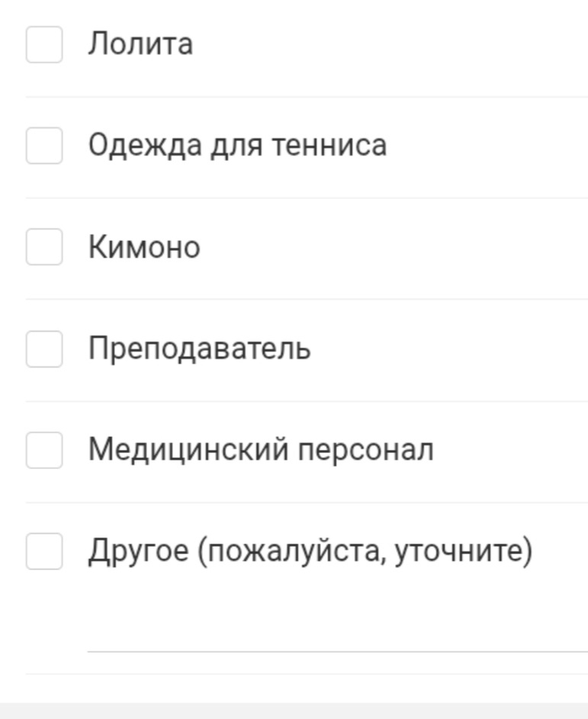Image resolution: width=588 pixels, height=719 pixels.
Task: Toggle the Медицинский персонал checkbox
Action: 44,450
